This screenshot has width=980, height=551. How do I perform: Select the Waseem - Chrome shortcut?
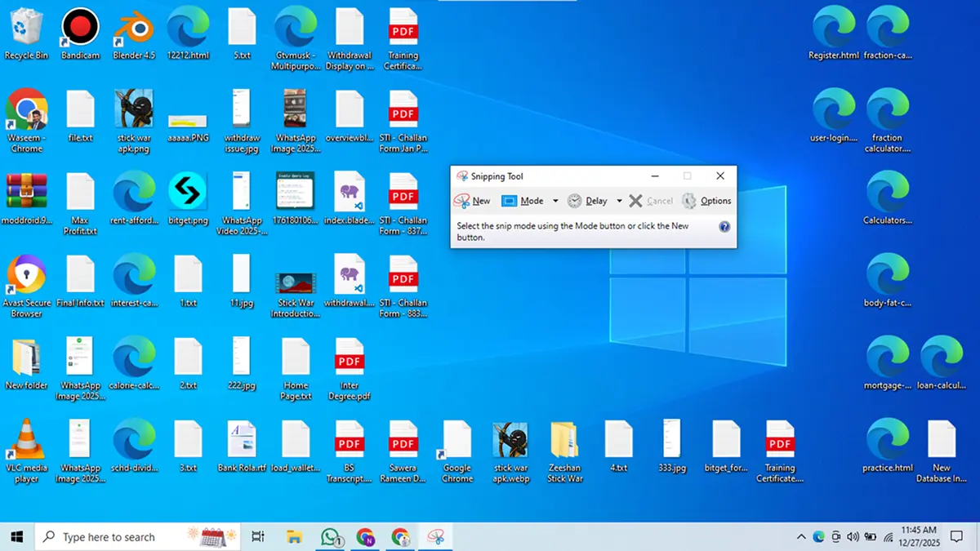click(x=26, y=121)
